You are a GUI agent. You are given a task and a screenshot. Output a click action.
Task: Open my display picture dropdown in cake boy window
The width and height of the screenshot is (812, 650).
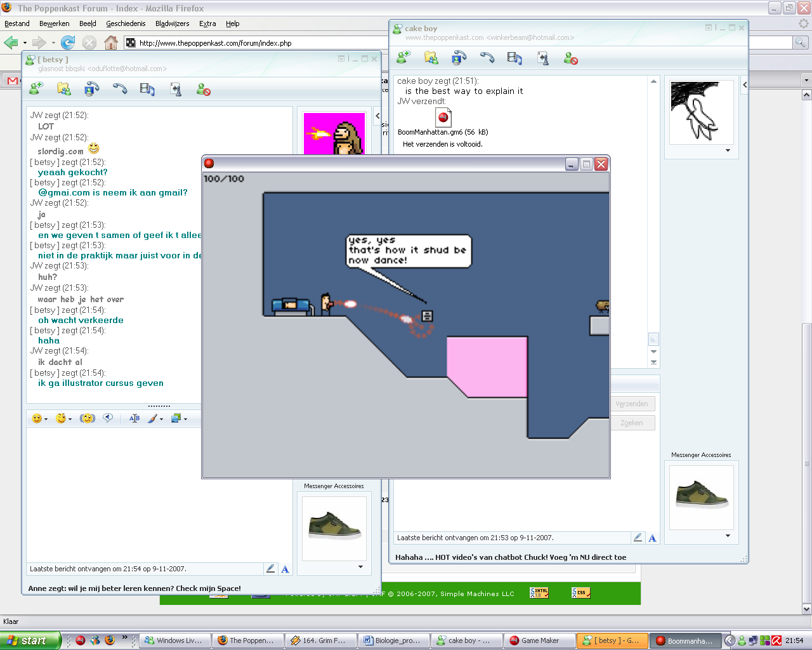(728, 536)
